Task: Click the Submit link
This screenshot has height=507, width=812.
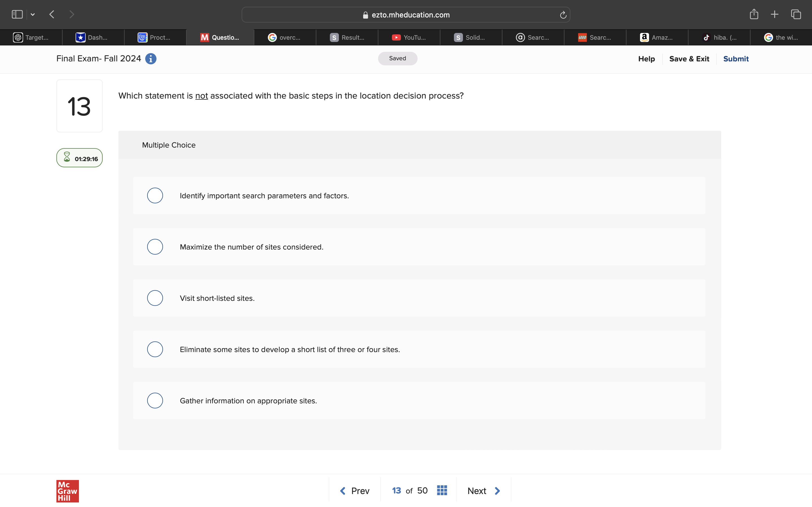Action: [736, 59]
